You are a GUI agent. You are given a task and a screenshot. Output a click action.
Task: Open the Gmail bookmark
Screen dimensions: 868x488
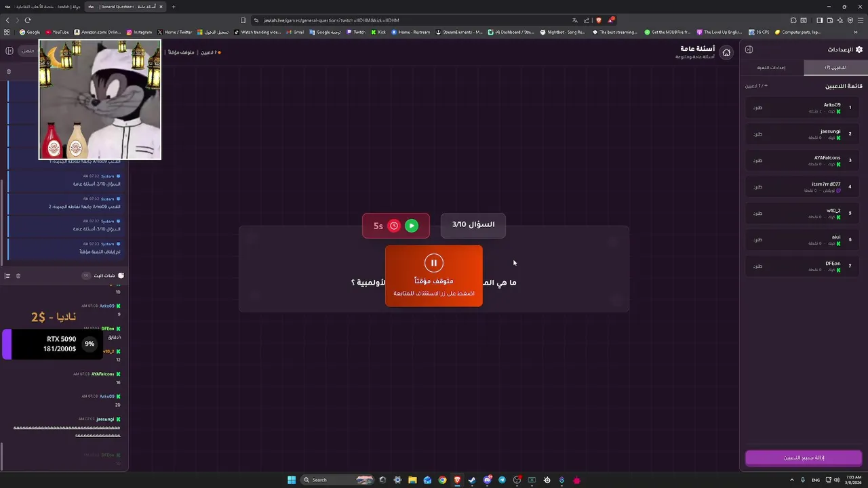point(294,32)
